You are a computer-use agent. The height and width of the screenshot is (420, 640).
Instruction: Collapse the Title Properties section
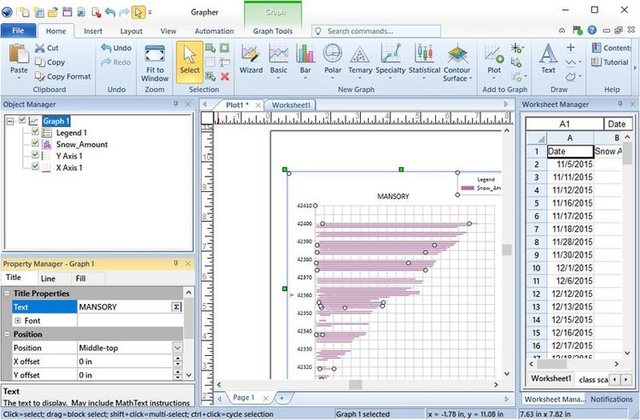coord(7,293)
